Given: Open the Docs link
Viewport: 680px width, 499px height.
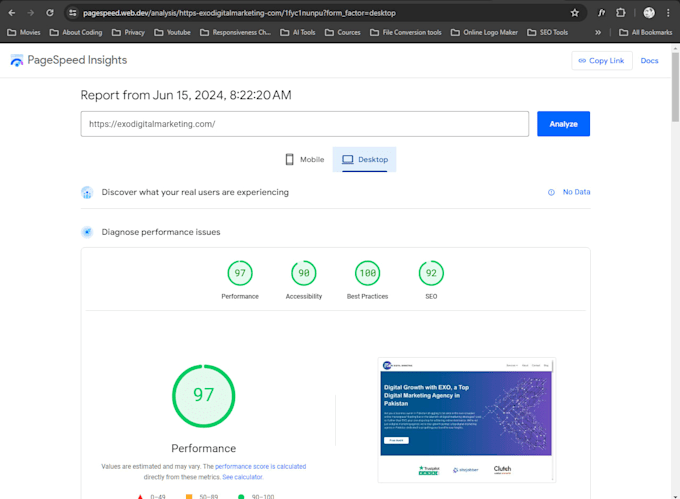Looking at the screenshot, I should [x=649, y=61].
